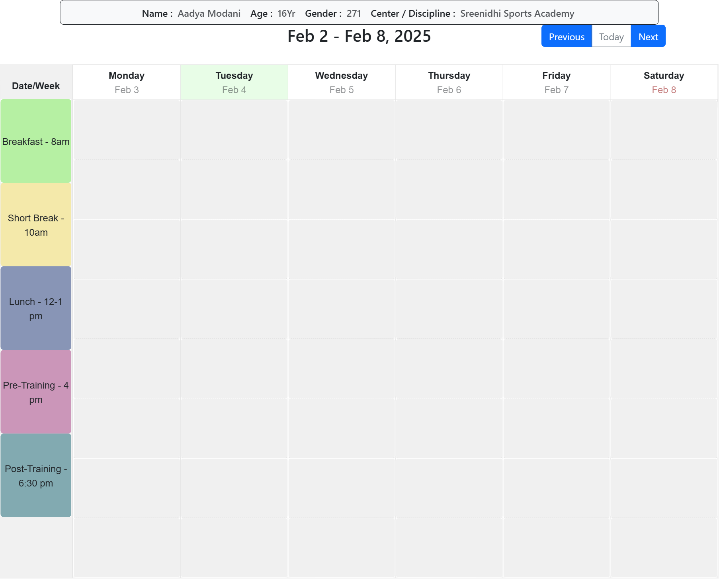The image size is (719, 588).
Task: Click the pink Pre-Training - 4 pm block
Action: pos(36,392)
